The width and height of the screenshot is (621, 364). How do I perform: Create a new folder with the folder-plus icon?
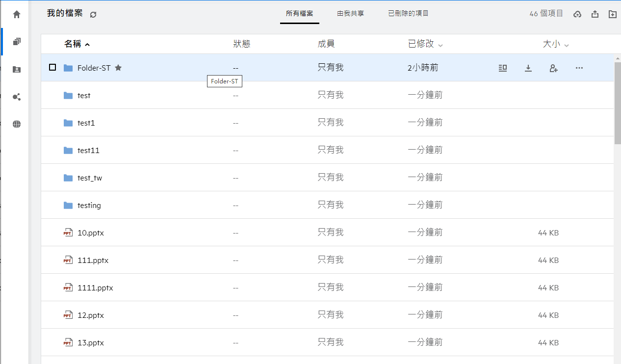pos(612,14)
